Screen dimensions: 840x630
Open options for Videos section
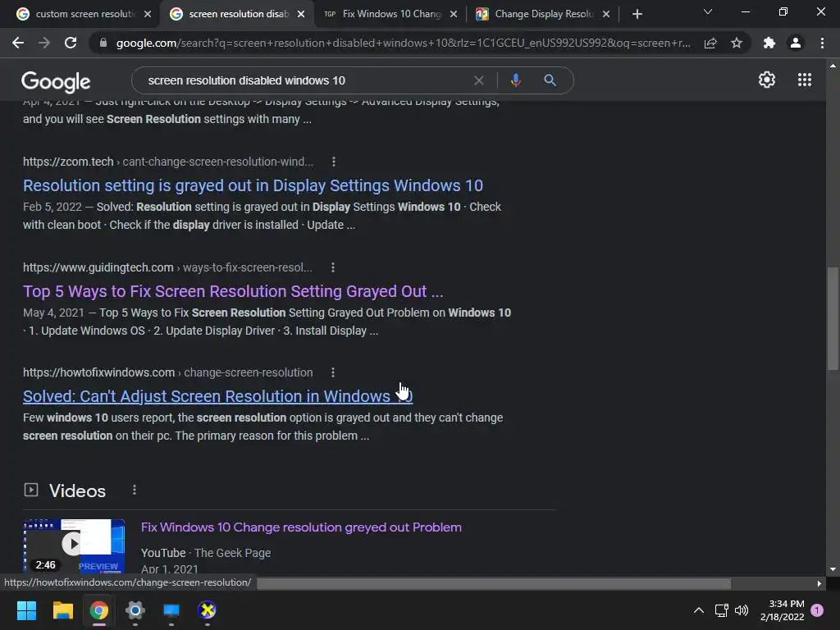135,490
